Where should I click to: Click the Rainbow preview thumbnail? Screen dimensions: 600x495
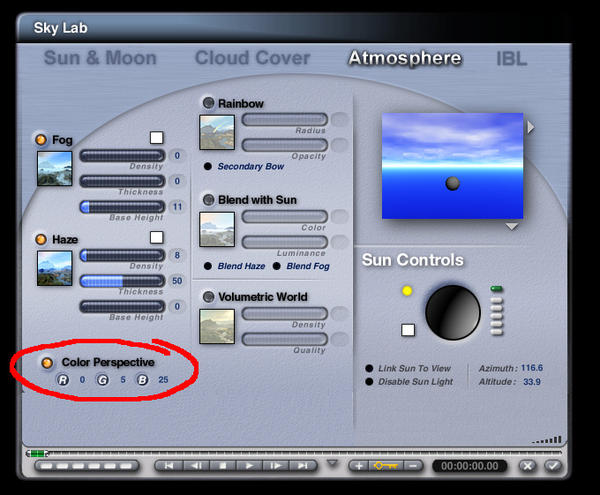(217, 132)
